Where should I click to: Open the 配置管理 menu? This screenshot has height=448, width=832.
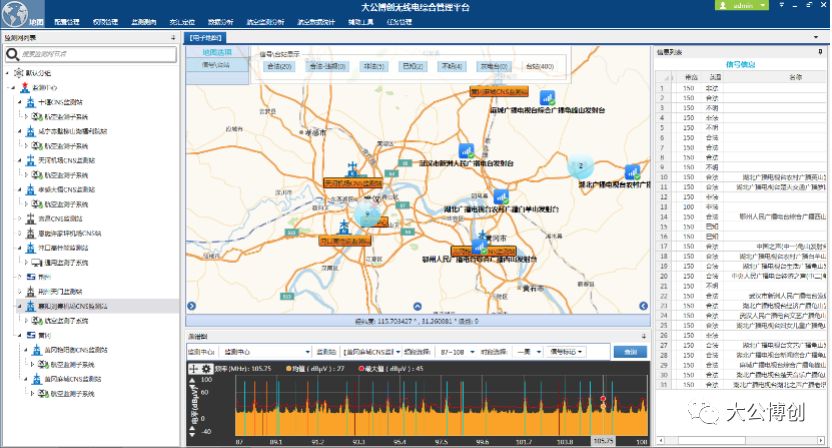tap(66, 21)
